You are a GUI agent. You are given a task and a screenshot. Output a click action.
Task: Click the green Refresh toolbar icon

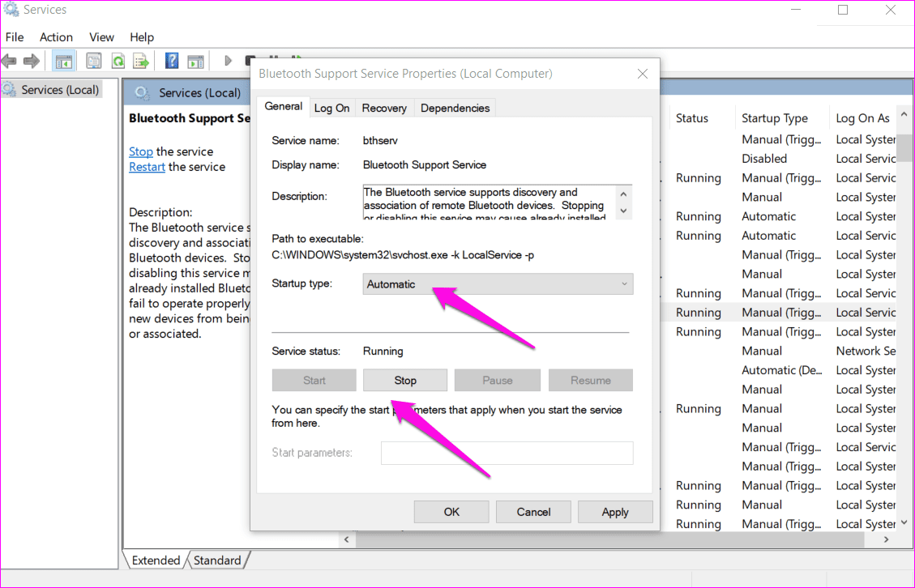118,61
